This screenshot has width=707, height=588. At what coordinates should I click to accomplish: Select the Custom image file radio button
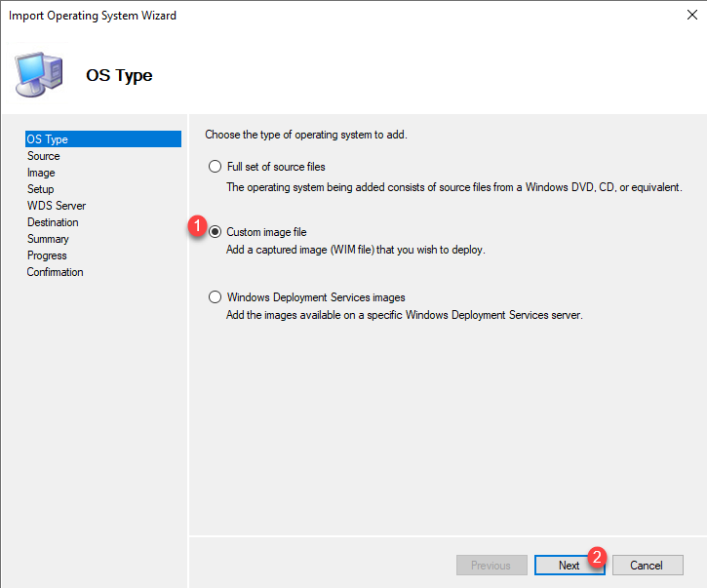click(x=215, y=232)
